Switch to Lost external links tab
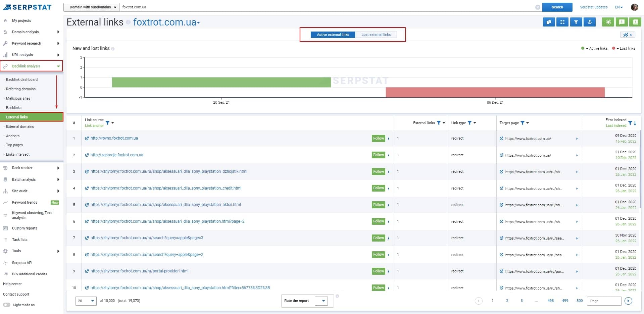 point(376,35)
